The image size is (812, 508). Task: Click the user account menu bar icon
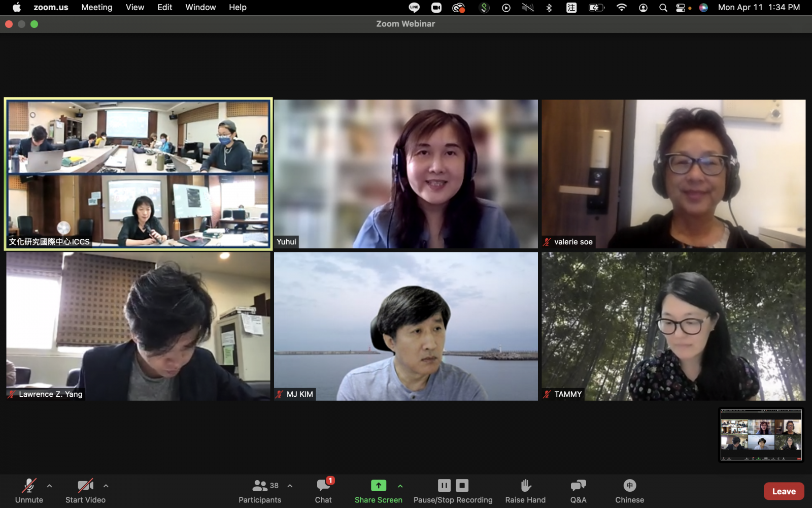click(643, 8)
